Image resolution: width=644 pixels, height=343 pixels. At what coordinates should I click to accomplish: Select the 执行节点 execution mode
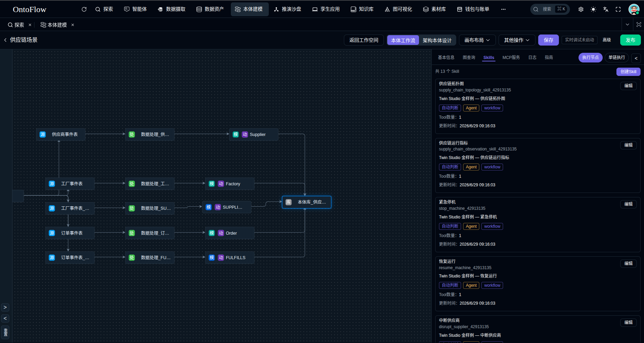(591, 58)
